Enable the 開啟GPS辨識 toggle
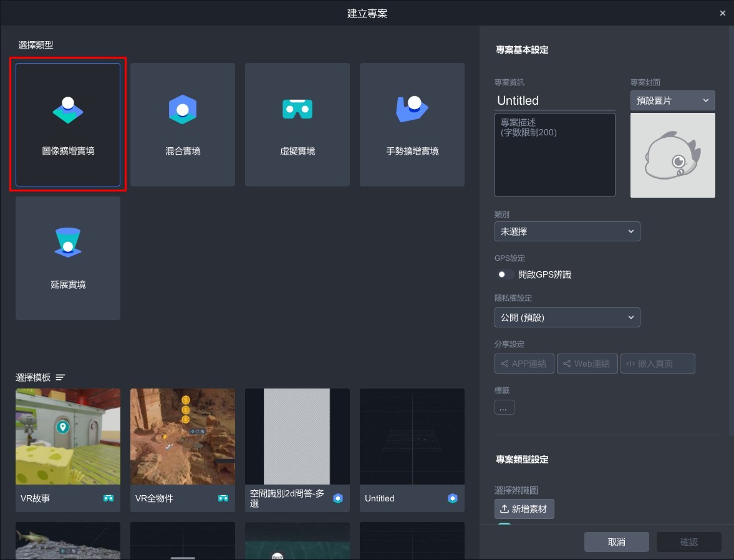This screenshot has width=734, height=560. tap(505, 274)
